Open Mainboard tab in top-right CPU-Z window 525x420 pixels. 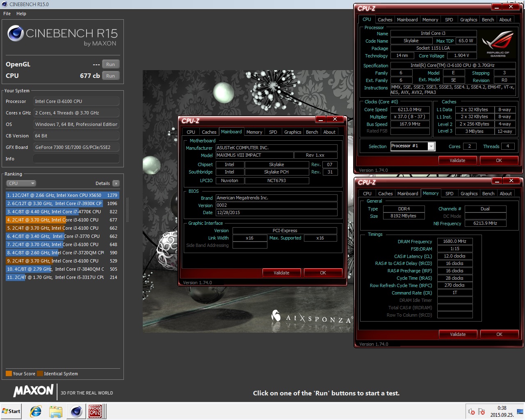407,20
